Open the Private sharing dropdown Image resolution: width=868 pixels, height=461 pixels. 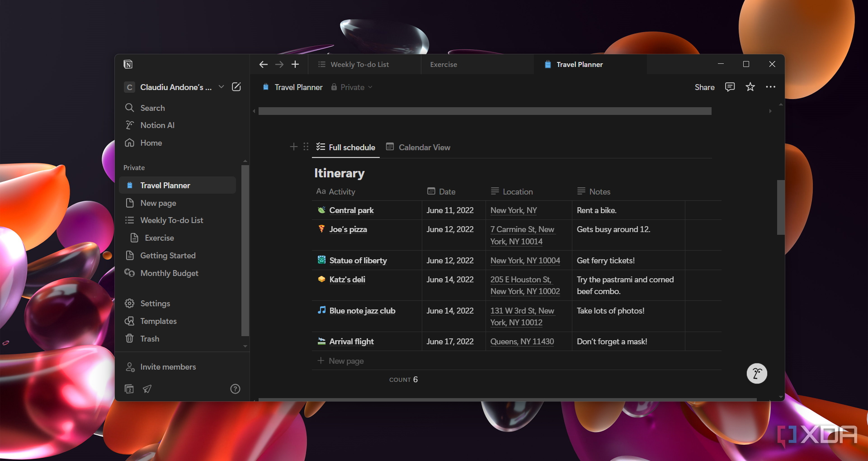click(x=352, y=87)
